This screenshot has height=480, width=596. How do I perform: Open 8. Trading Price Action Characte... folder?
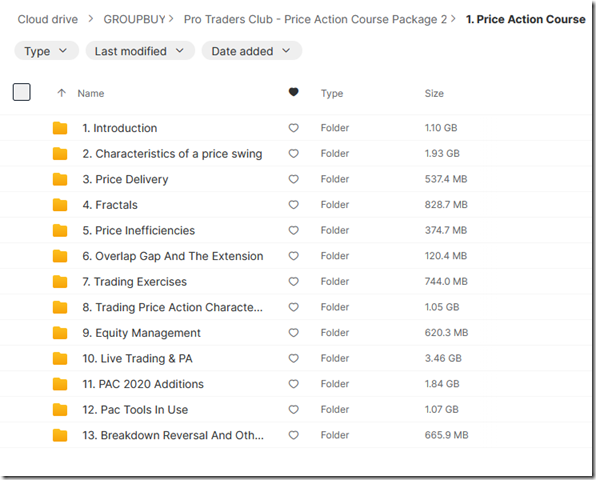tap(173, 307)
